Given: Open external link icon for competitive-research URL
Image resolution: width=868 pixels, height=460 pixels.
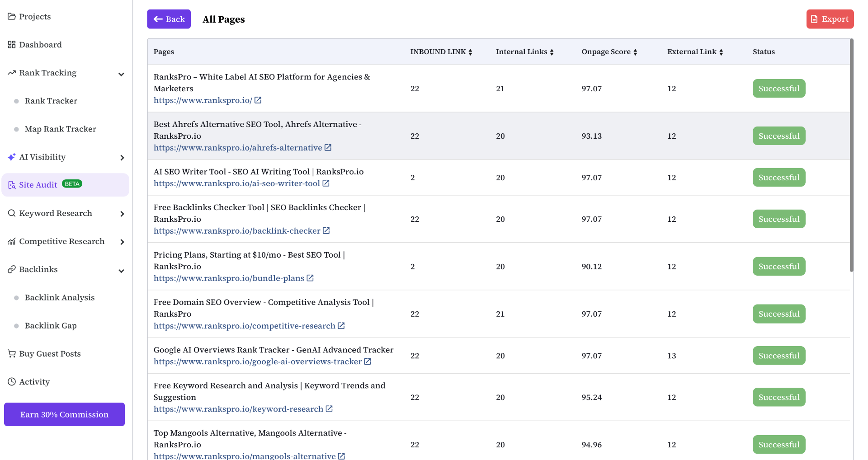Looking at the screenshot, I should 341,326.
